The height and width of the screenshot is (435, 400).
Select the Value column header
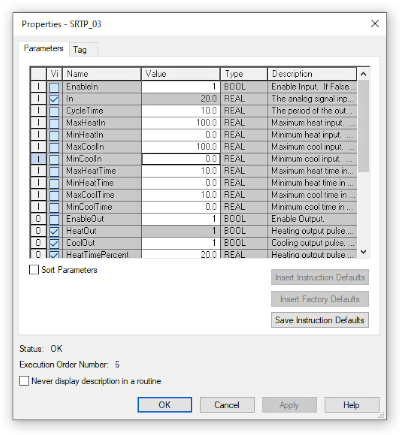click(x=181, y=74)
